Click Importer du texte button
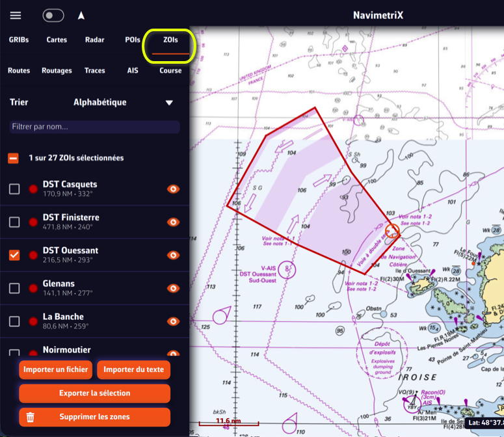Viewport: 504px width, 437px height. (134, 369)
